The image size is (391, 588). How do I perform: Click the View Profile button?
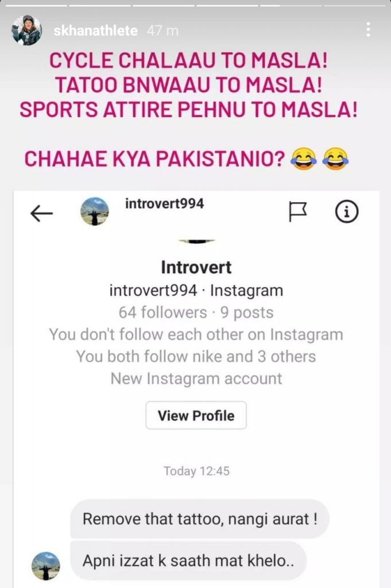(196, 416)
